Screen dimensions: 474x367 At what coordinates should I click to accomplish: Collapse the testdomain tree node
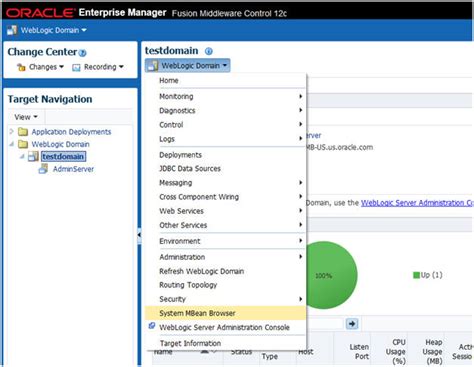22,156
